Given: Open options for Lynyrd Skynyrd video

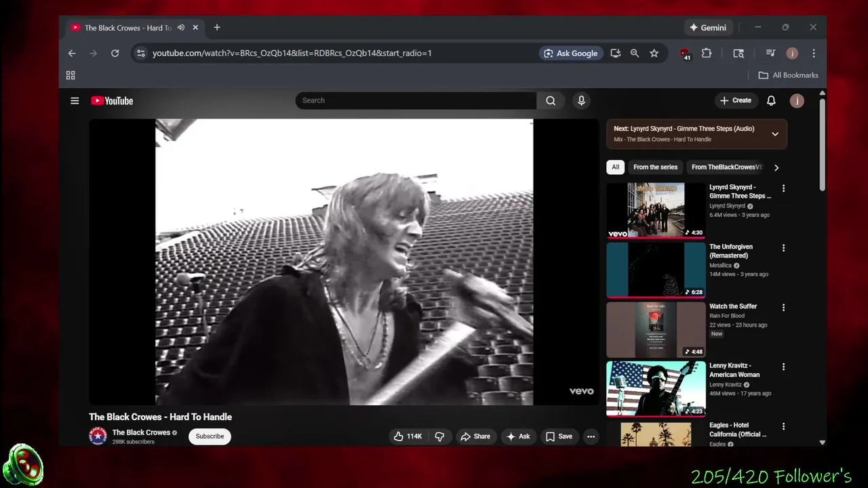Looking at the screenshot, I should (x=783, y=188).
